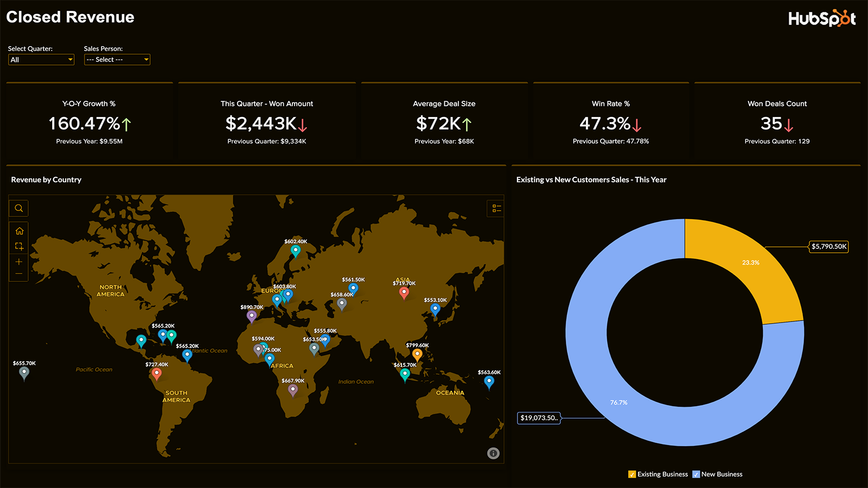
Task: Click the home icon to reset map view
Action: point(18,231)
